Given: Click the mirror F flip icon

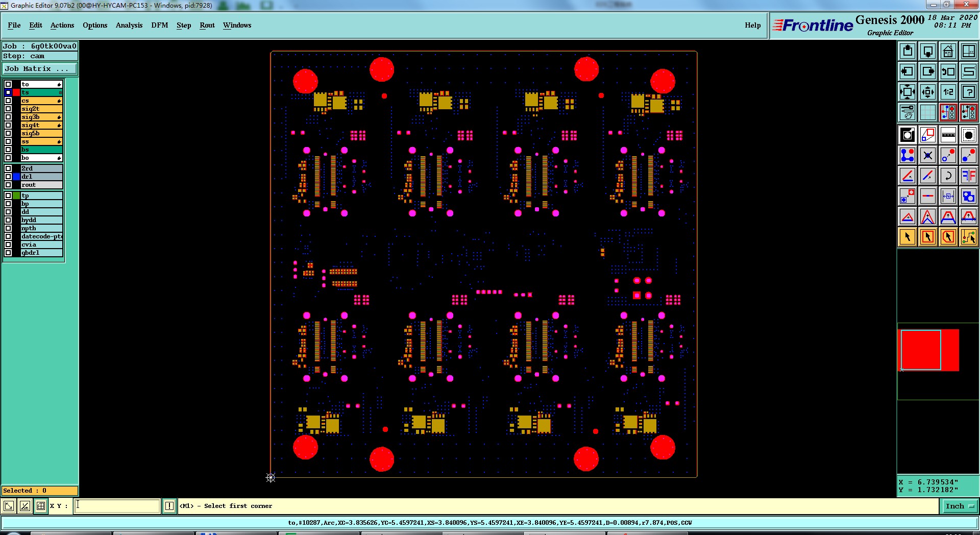Looking at the screenshot, I should point(969,176).
